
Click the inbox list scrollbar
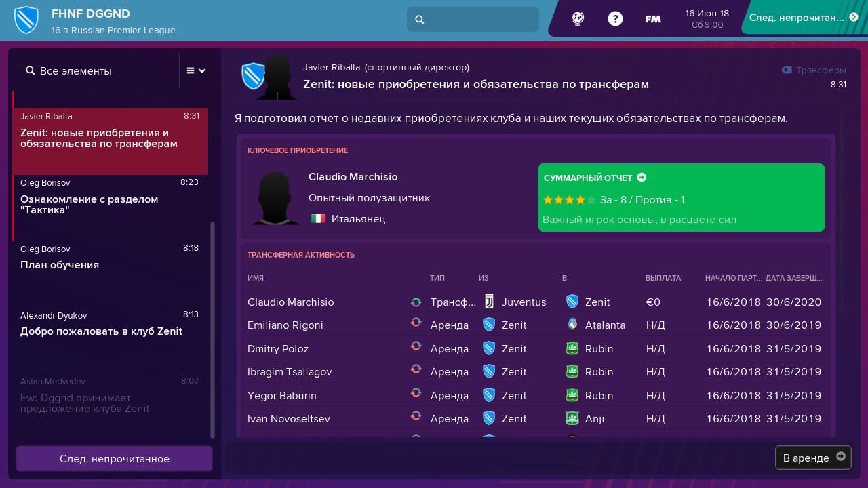212,329
